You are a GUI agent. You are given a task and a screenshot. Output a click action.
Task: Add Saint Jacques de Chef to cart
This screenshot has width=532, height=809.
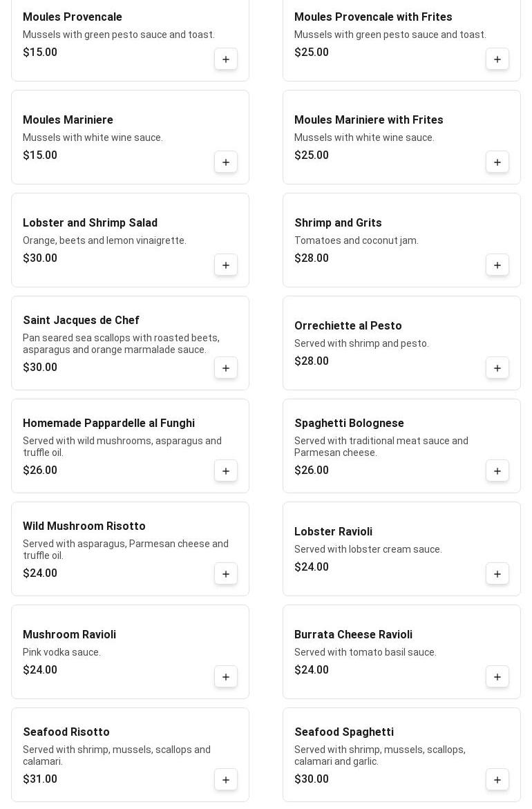click(226, 368)
